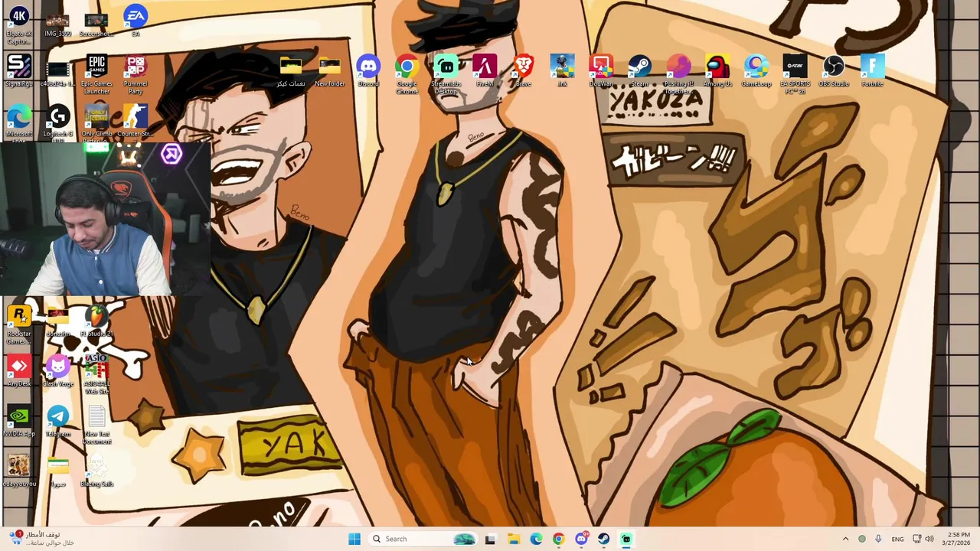Select the Blazing Sails desktop shortcut

coord(96,471)
